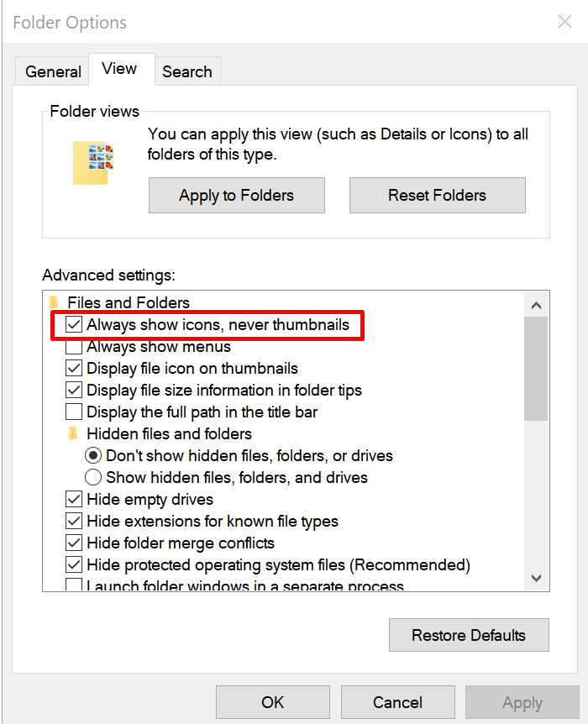
Task: Open the Search tab
Action: click(x=186, y=71)
